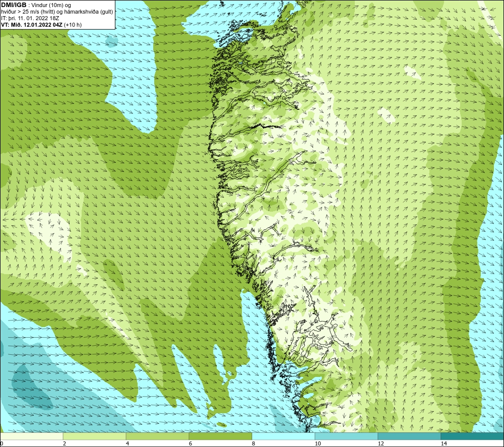The height and width of the screenshot is (447, 504).
Task: Click the initial time 'IT: þri. 11. 01. 2022 18Z'
Action: (30, 18)
